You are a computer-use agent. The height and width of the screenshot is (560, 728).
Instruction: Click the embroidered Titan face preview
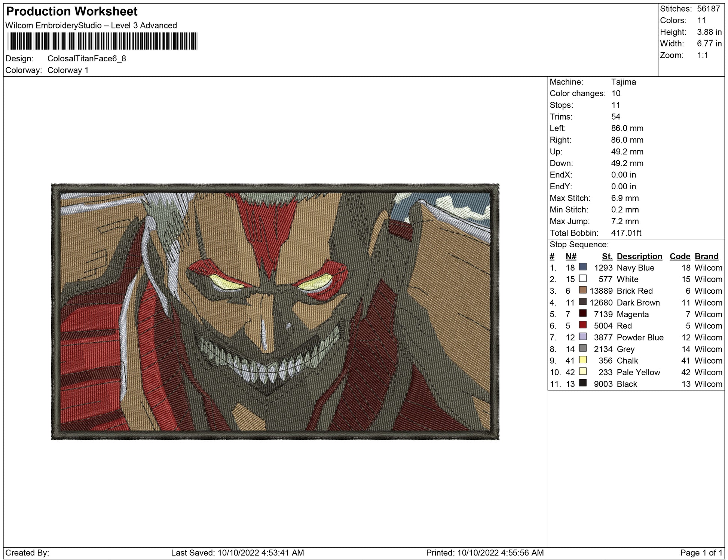point(275,312)
